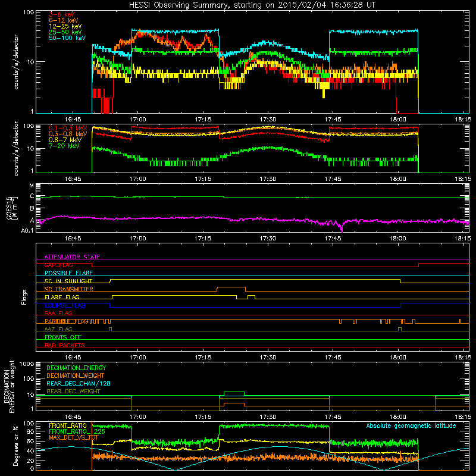Click the 17:15 tick label under the decimation plot
Viewport: 476px width, 476px height.
coord(203,417)
